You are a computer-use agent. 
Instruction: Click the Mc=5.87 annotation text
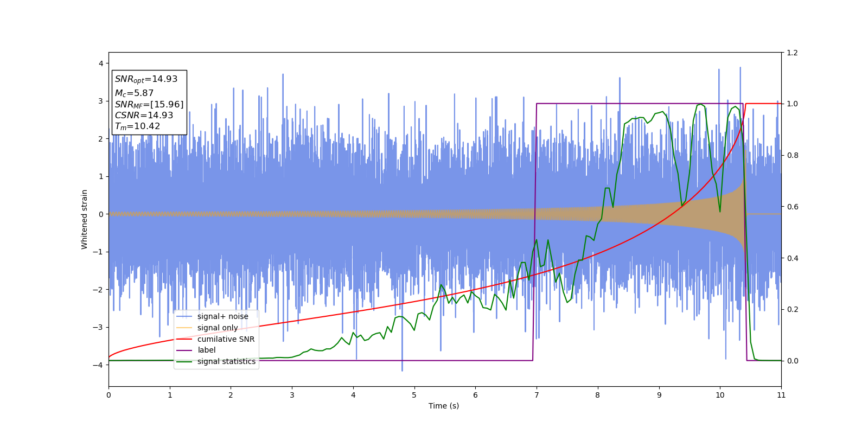click(134, 93)
